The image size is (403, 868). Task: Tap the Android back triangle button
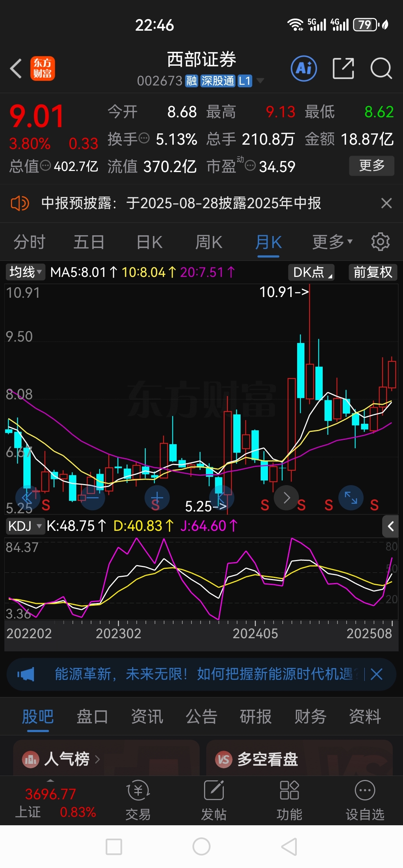(289, 846)
